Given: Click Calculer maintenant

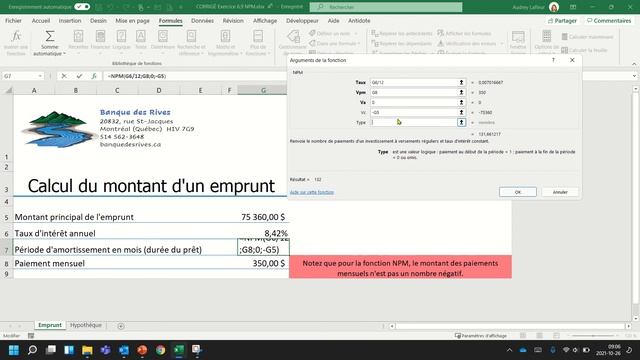Looking at the screenshot, I should (x=587, y=37).
